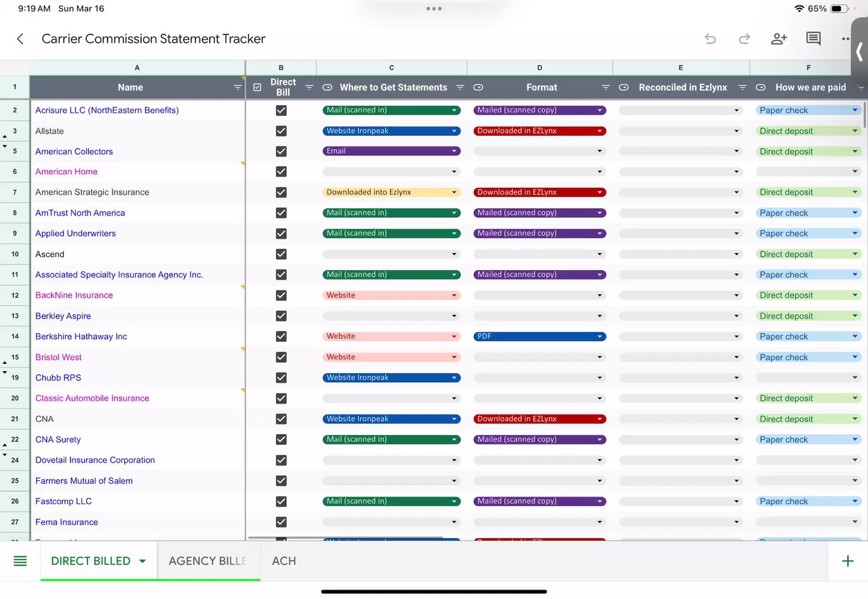Toggle Direct Bill checkbox for Ascend
The width and height of the screenshot is (868, 599).
281,254
